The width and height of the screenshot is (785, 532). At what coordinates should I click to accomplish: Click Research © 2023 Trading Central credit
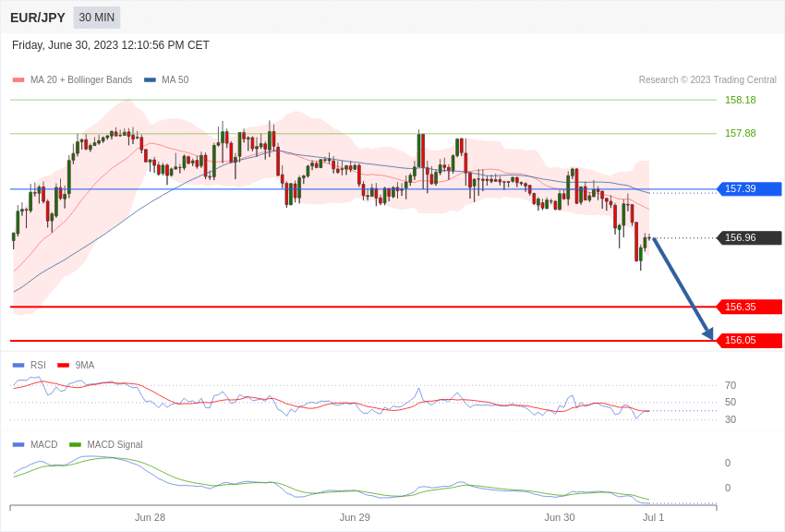[707, 79]
